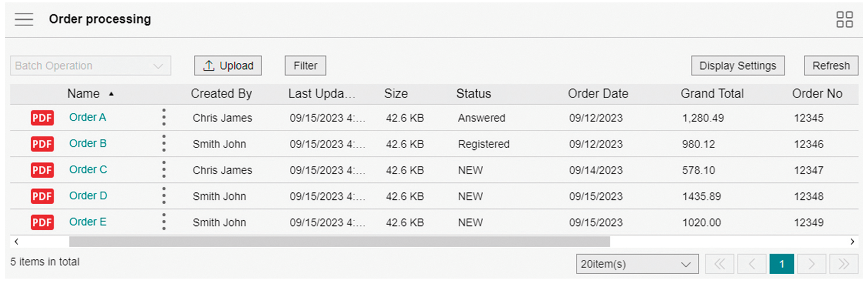Image resolution: width=868 pixels, height=281 pixels.
Task: Refresh the order list
Action: [x=831, y=66]
